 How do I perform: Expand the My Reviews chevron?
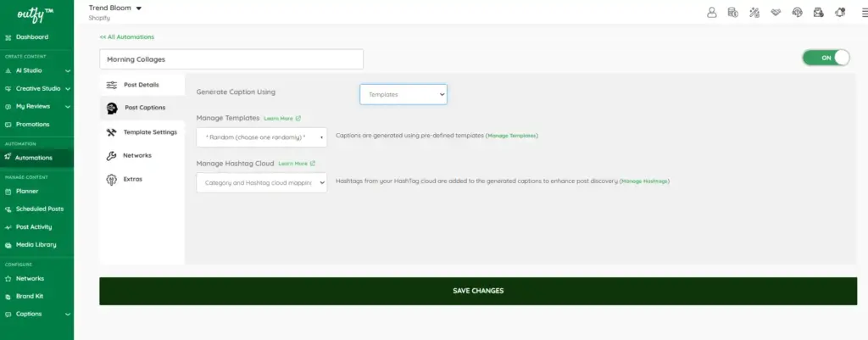pyautogui.click(x=68, y=106)
